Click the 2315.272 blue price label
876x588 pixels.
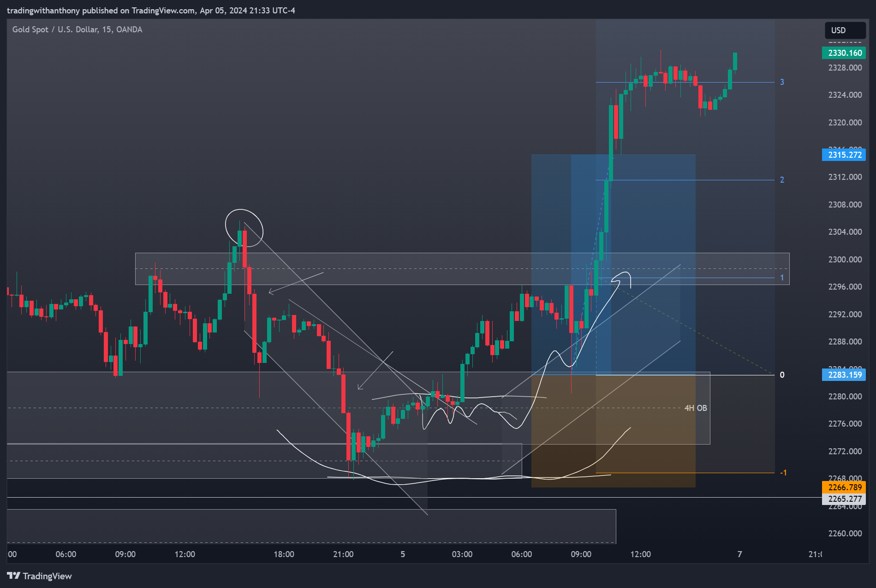click(x=844, y=155)
